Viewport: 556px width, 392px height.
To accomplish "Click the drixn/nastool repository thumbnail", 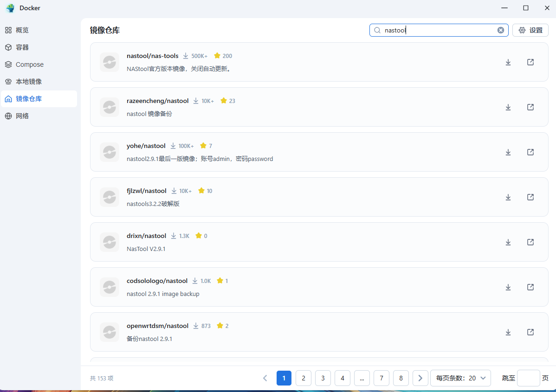I will point(109,243).
